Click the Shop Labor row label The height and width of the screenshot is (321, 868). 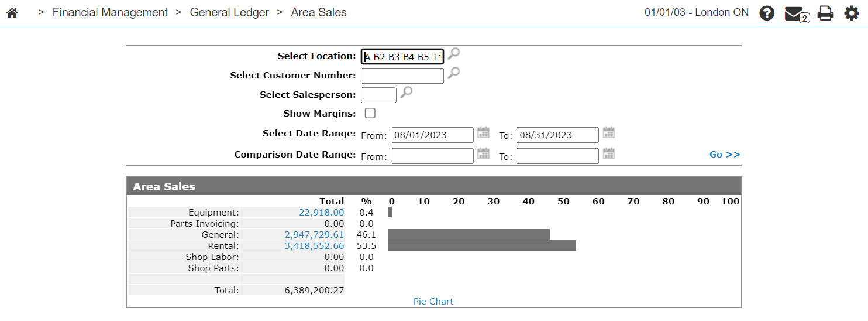[212, 257]
